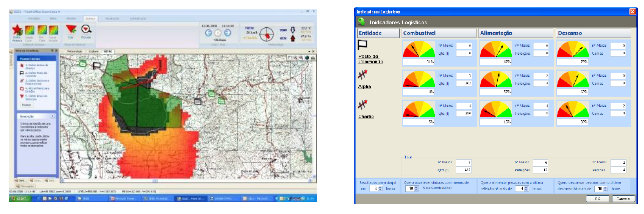Click the wind direction compass icon
This screenshot has height=214, width=644.
coord(267,35)
